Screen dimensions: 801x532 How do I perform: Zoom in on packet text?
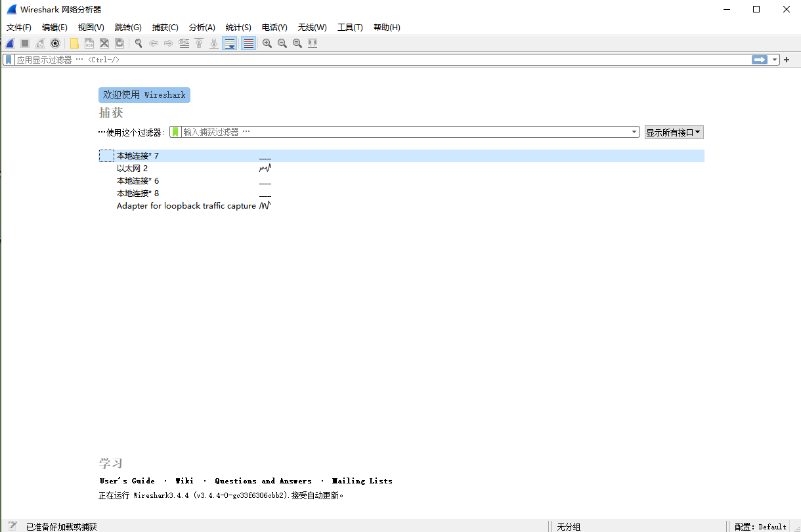267,43
